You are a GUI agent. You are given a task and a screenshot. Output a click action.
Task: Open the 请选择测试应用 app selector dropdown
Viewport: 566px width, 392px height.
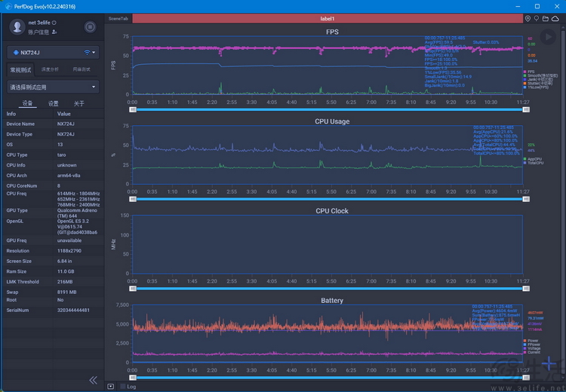pos(53,87)
